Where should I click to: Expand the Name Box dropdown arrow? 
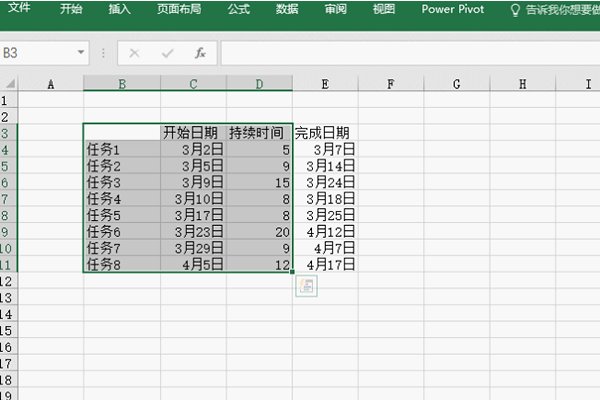pyautogui.click(x=81, y=52)
